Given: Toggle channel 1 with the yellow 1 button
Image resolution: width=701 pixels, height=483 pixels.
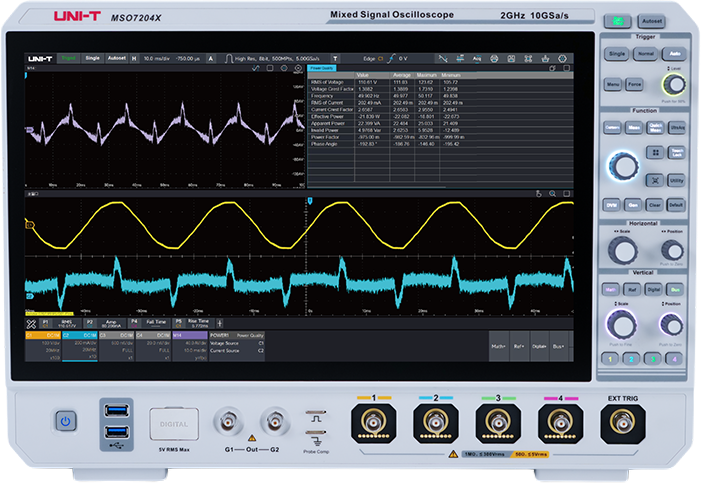Looking at the screenshot, I should (x=610, y=359).
